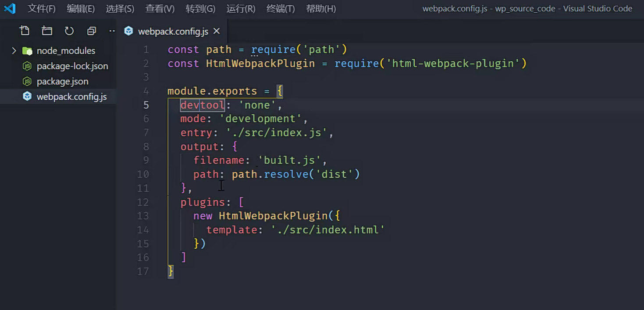This screenshot has height=310, width=644.
Task: Click the VS Code logo icon
Action: pos(10,8)
